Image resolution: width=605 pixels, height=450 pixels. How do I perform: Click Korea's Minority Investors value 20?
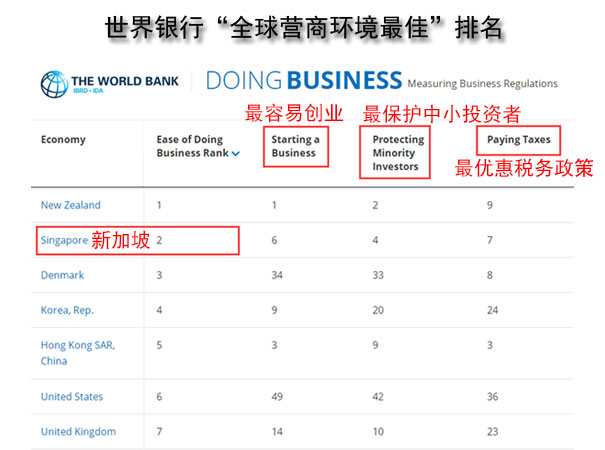pos(378,310)
